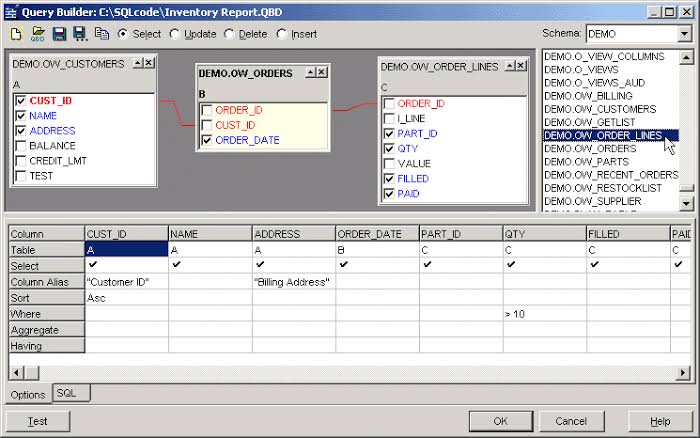Screen dimensions: 700x438
Task: Select DEMO.OW_GETLIST in the table list
Action: pyautogui.click(x=610, y=122)
